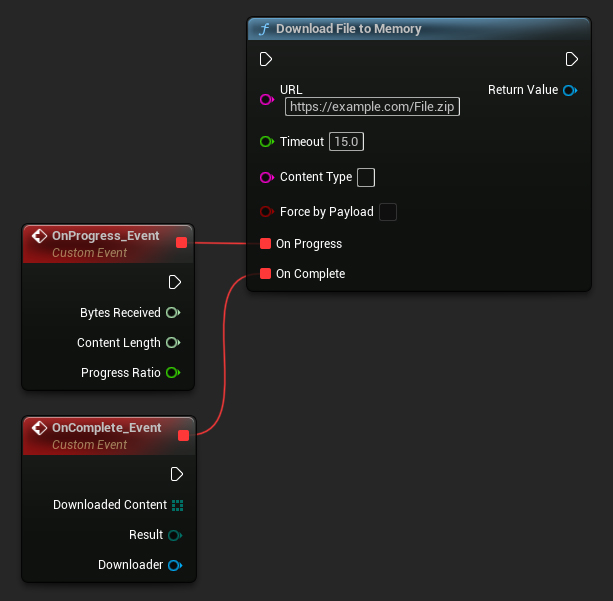Click the Force by Payload boolean pin

click(266, 212)
